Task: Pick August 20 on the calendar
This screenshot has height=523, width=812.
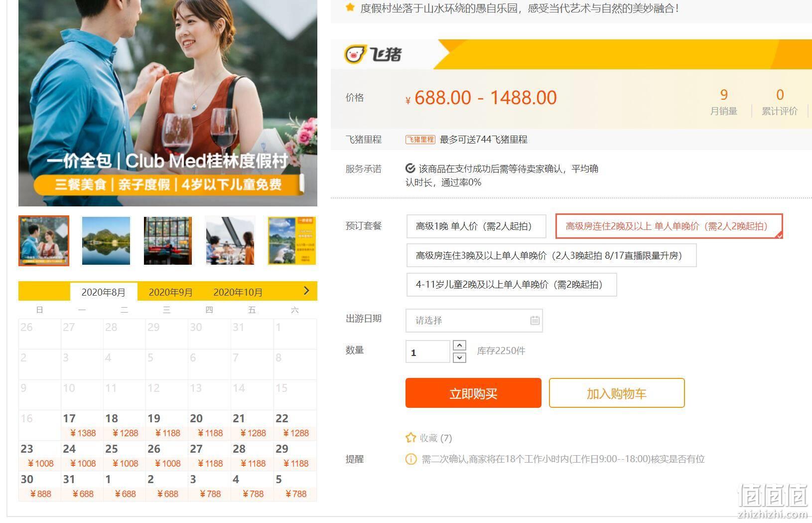Action: tap(210, 425)
